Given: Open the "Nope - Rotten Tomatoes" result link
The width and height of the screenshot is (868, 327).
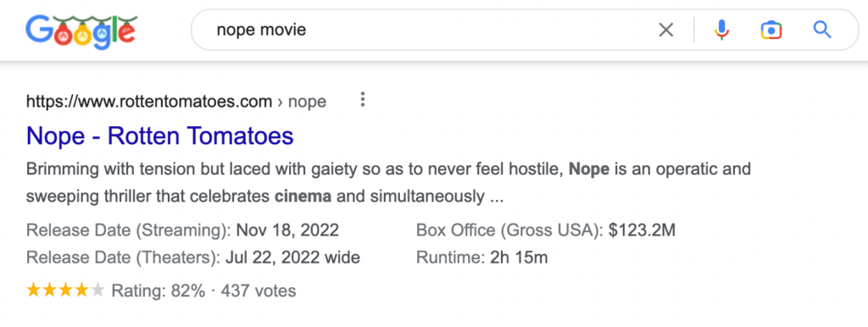Looking at the screenshot, I should (x=160, y=136).
